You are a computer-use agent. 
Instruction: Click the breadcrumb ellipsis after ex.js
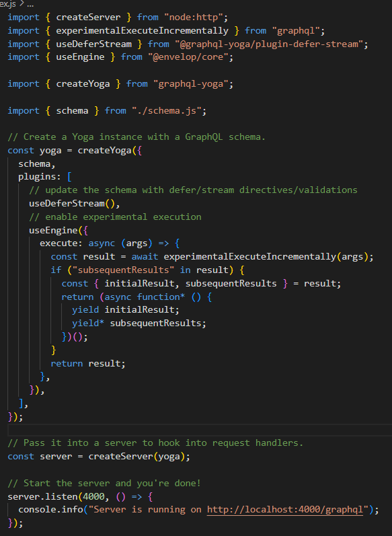click(x=30, y=5)
